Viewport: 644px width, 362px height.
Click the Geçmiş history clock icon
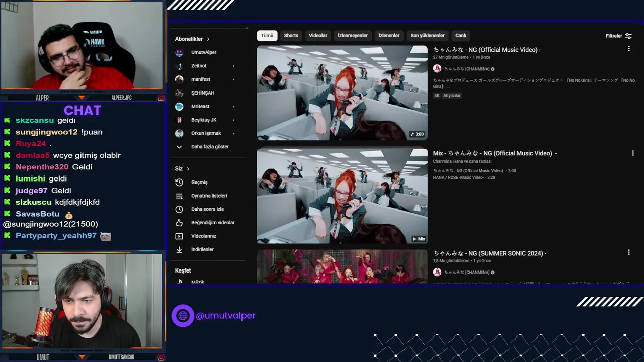[179, 182]
